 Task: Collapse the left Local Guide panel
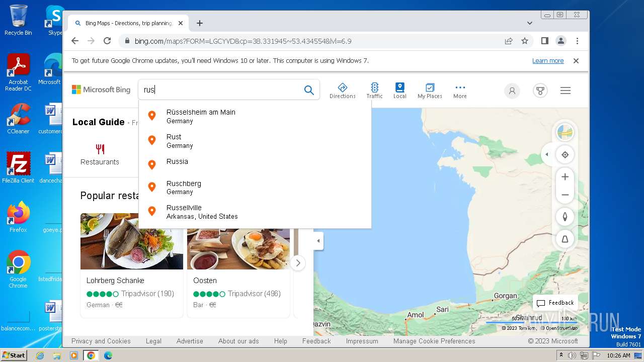pos(318,241)
